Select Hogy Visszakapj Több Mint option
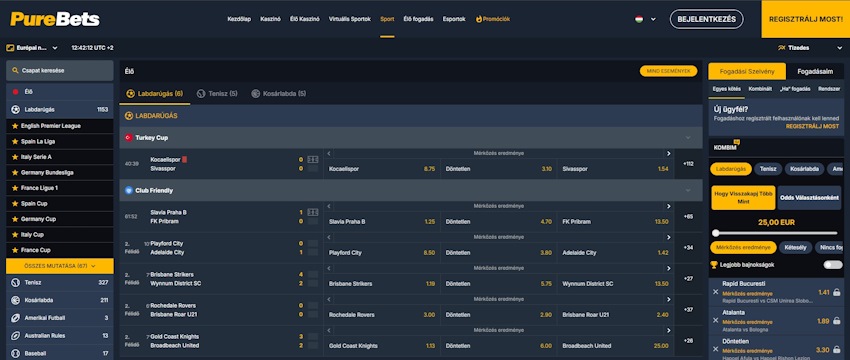Screen dimensions: 850x360 pos(743,197)
